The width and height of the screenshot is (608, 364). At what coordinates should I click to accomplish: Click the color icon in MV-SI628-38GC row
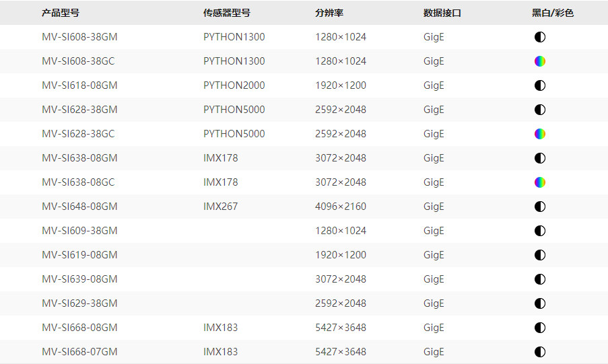[x=539, y=134]
